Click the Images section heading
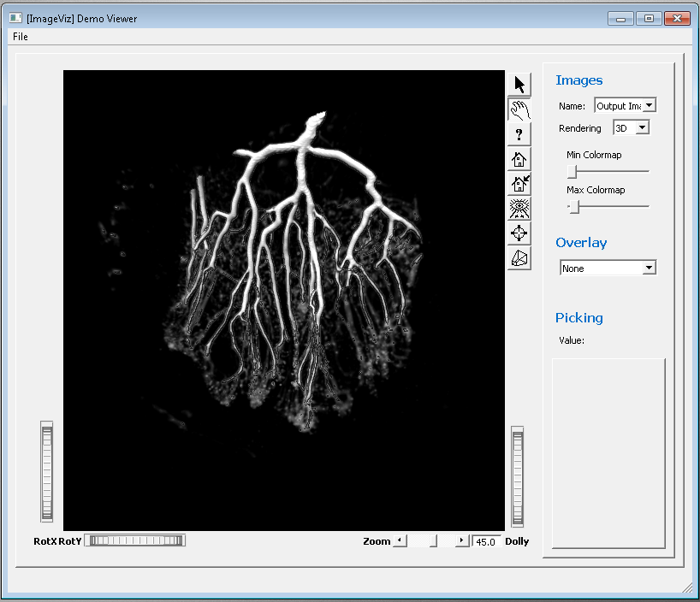The width and height of the screenshot is (700, 602). [579, 80]
